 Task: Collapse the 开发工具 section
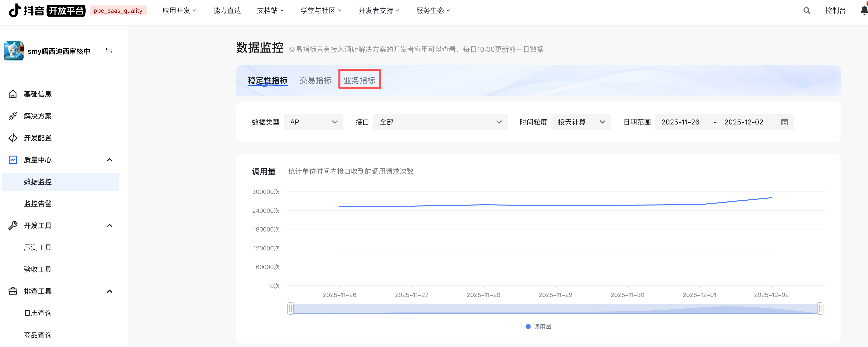[109, 225]
